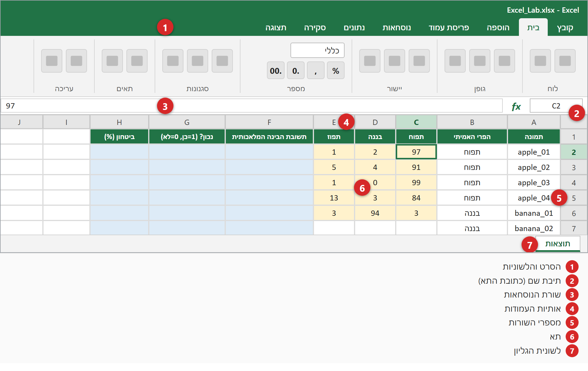Select row 3 header

pos(574,168)
